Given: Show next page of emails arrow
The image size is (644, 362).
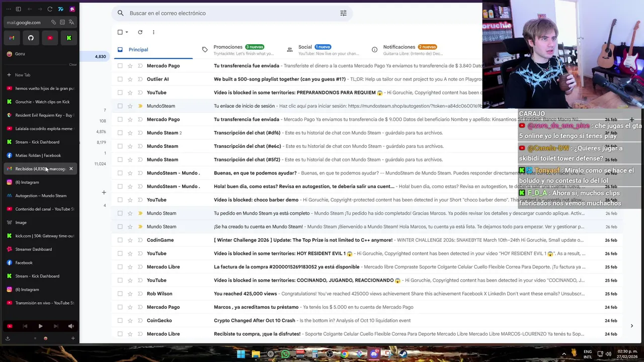Looking at the screenshot, I should (631, 326).
